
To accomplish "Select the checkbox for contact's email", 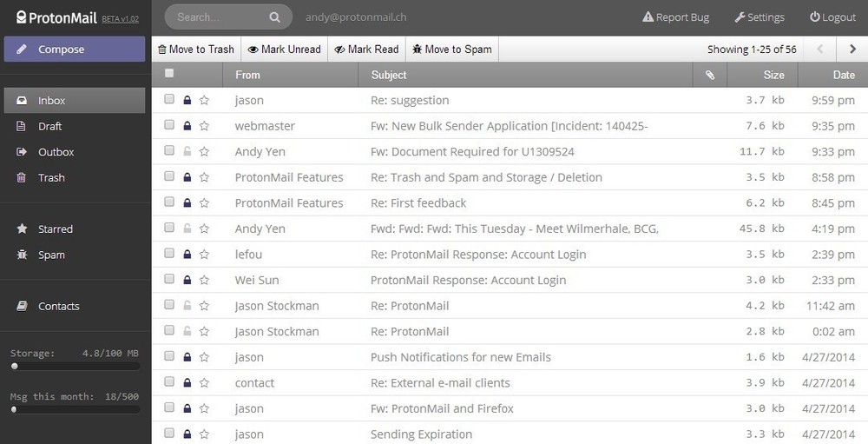I will click(x=169, y=383).
